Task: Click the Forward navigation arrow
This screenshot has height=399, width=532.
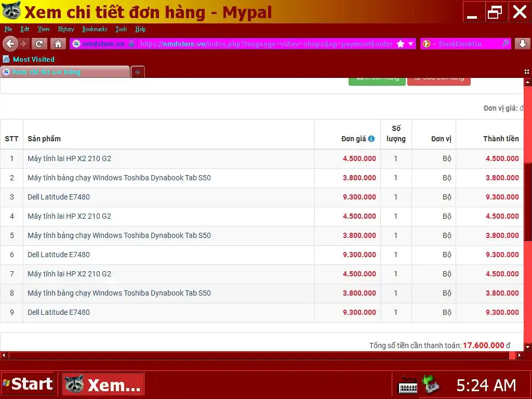Action: (24, 44)
